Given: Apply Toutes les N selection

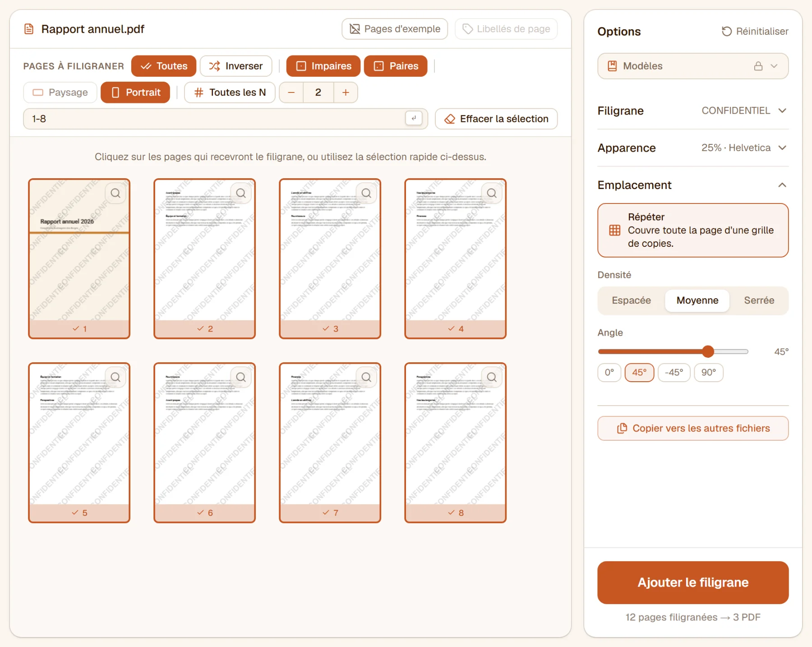Looking at the screenshot, I should point(230,92).
